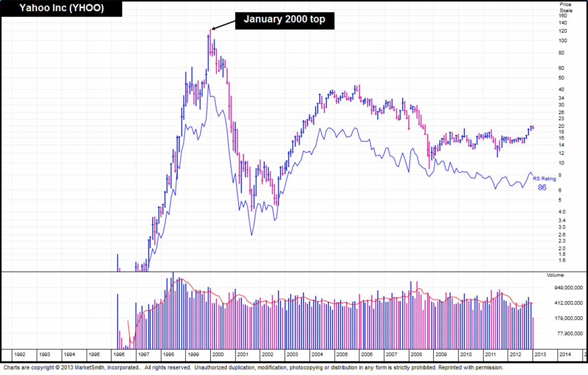Click the price scale value "80"
Image resolution: width=588 pixels, height=375 pixels.
(x=562, y=53)
